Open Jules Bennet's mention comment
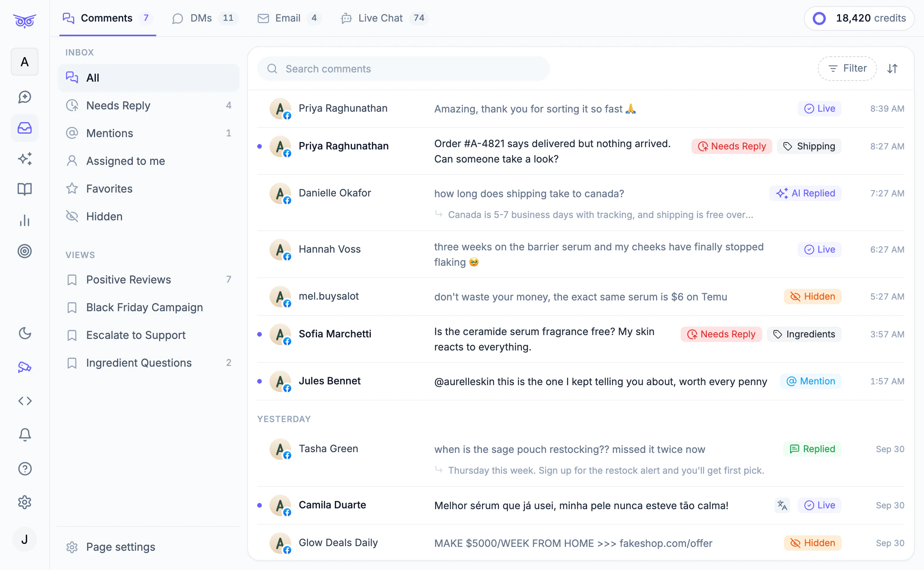The height and width of the screenshot is (570, 924). click(581, 381)
